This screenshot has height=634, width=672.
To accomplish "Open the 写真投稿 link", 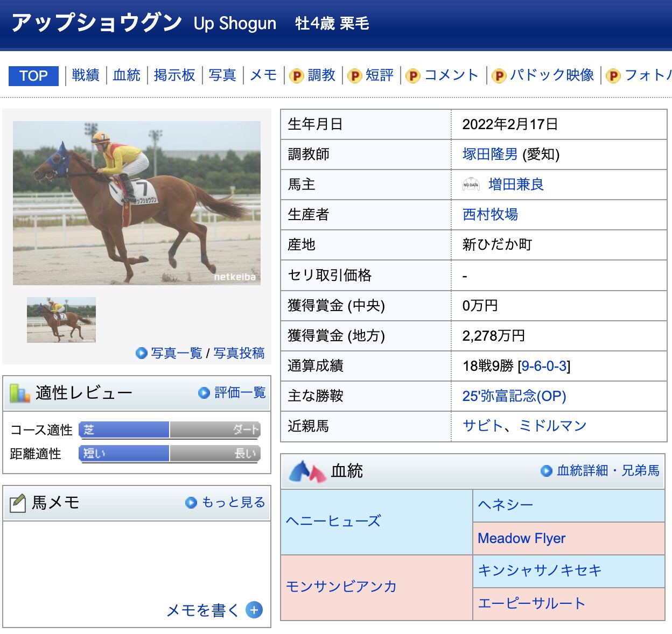I will pos(239,353).
